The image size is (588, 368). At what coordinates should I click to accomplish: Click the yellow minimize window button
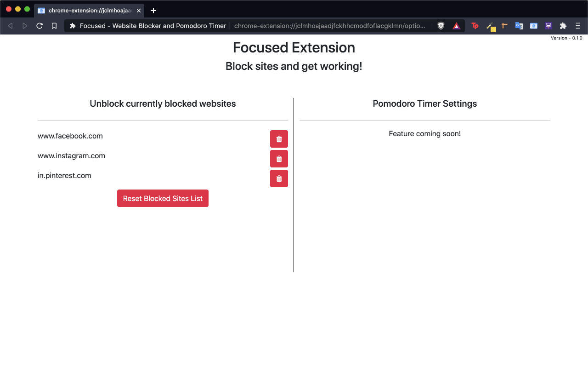pyautogui.click(x=18, y=9)
